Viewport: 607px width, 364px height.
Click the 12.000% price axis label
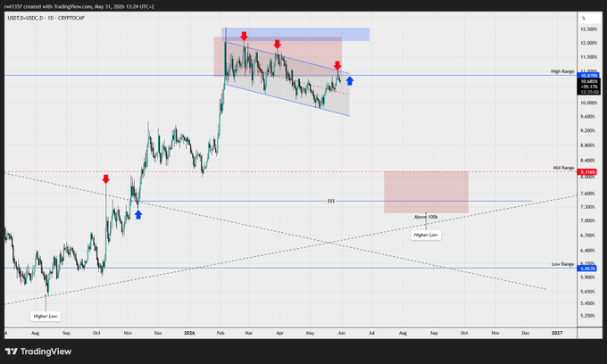coord(588,43)
